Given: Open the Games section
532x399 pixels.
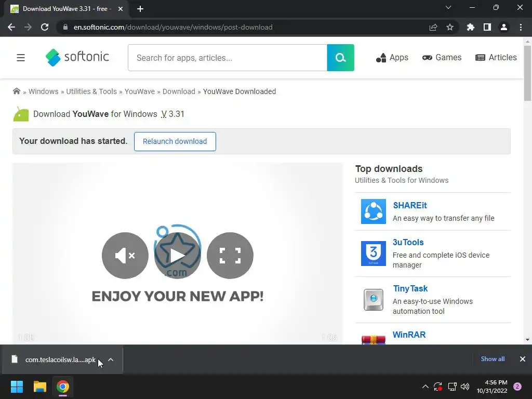Looking at the screenshot, I should [442, 58].
